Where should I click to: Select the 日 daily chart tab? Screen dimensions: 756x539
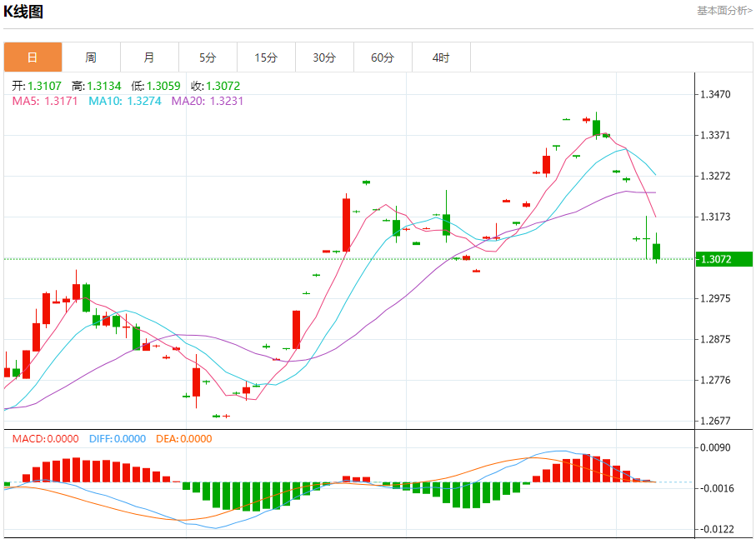tap(33, 57)
